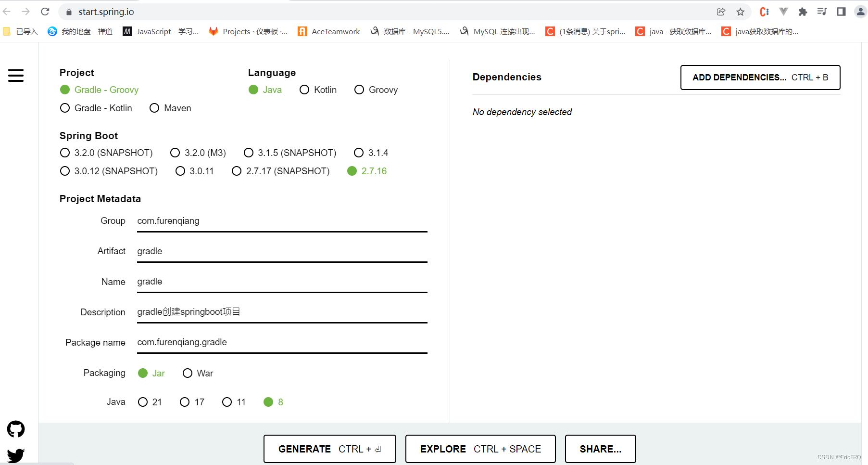Choose War packaging option

pos(198,374)
